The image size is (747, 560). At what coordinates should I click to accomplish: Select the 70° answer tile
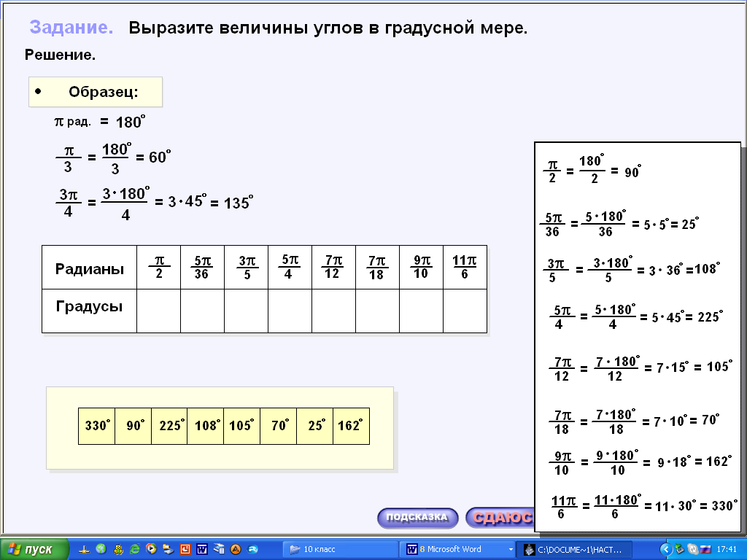pos(279,426)
